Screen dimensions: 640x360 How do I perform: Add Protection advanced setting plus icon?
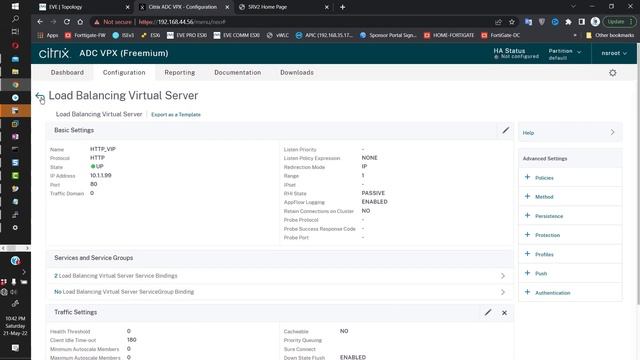click(x=527, y=235)
